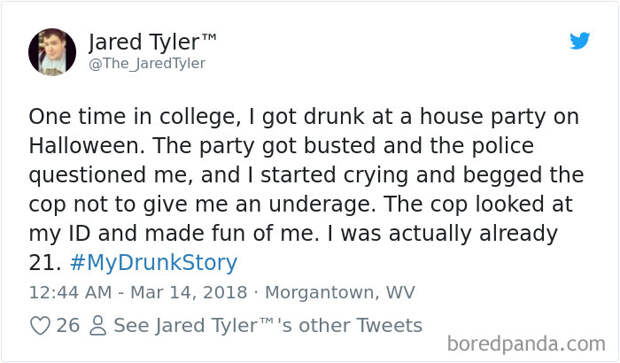The image size is (620, 363).
Task: Click the 12:44 AM timestamp
Action: click(70, 293)
